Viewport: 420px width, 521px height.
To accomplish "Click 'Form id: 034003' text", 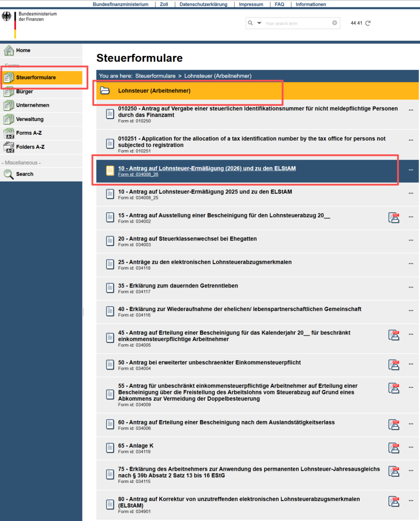I will point(135,245).
